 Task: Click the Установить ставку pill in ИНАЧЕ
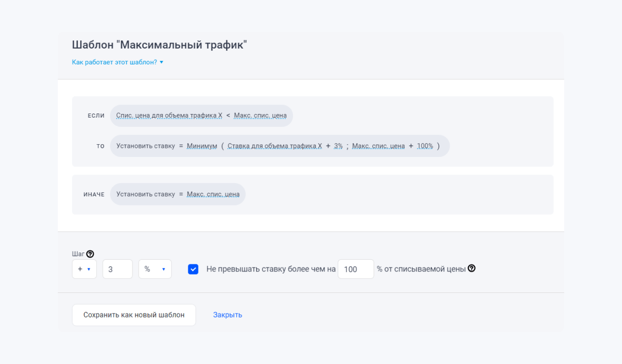[x=147, y=194]
